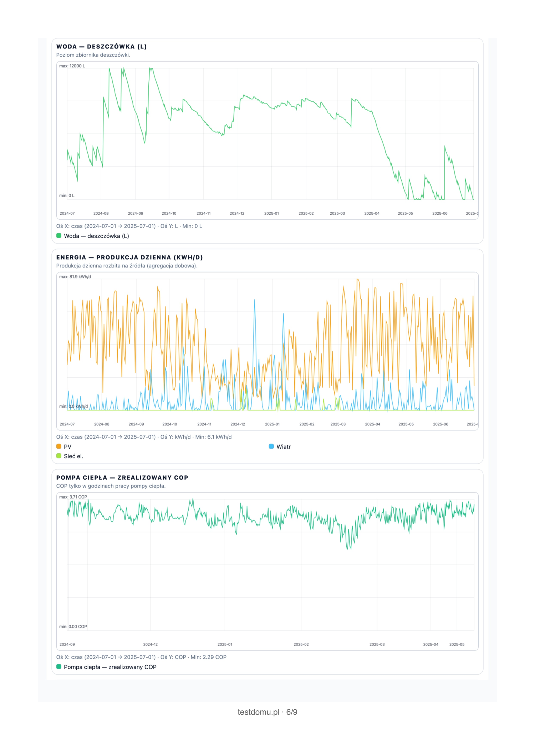Hide the PV series via its legend label

67,447
